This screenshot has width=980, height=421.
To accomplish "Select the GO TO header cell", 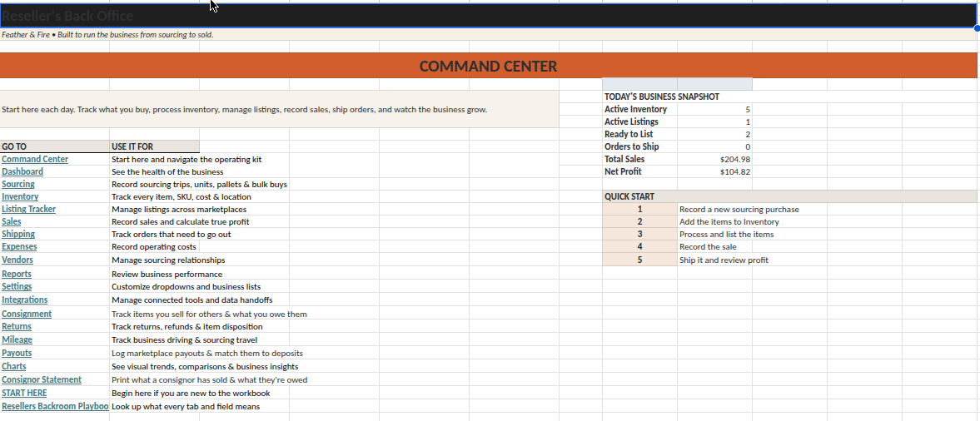I will coord(54,146).
